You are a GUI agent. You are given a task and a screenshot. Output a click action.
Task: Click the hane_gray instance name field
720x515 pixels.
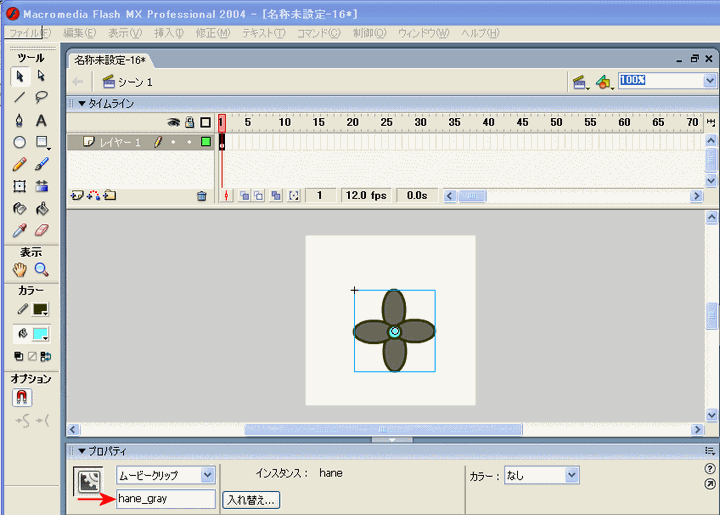[x=166, y=499]
